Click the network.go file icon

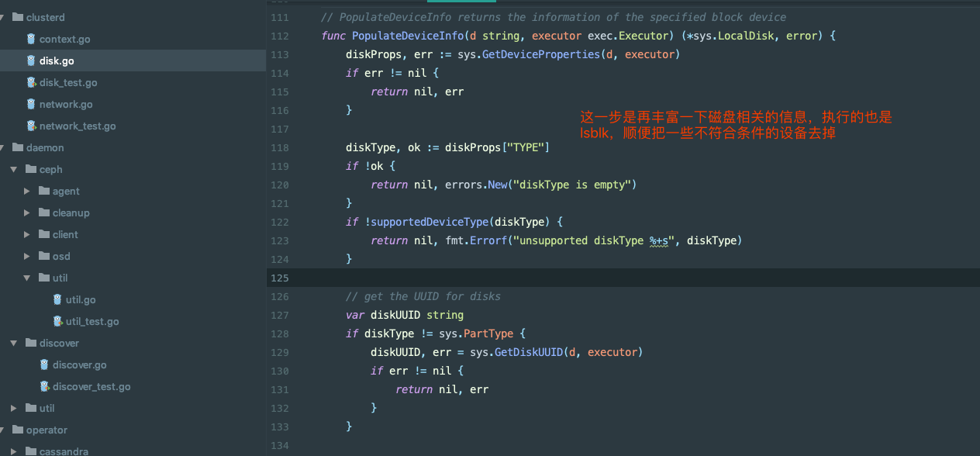click(x=31, y=104)
